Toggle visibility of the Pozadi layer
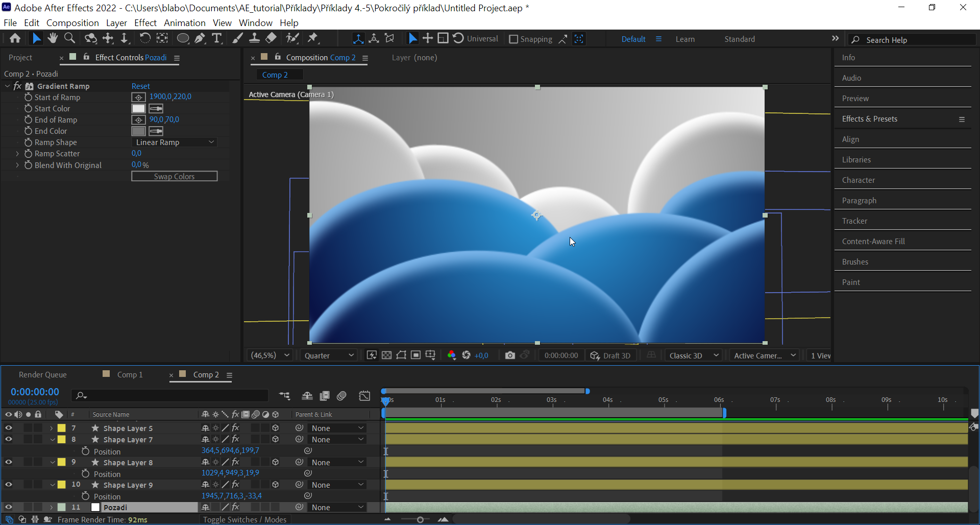 [x=8, y=507]
